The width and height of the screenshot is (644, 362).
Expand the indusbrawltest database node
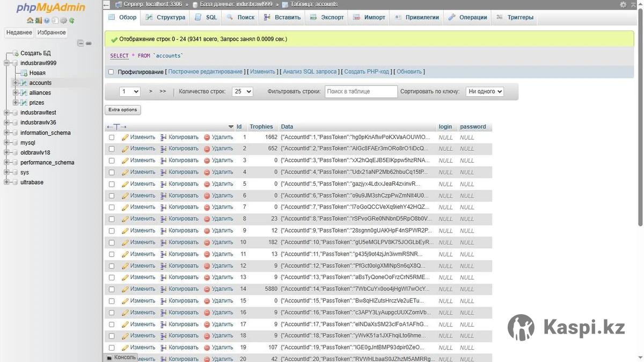point(7,113)
